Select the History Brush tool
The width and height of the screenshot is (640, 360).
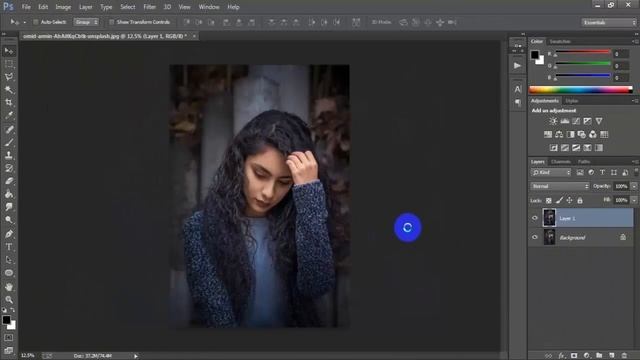[9, 168]
